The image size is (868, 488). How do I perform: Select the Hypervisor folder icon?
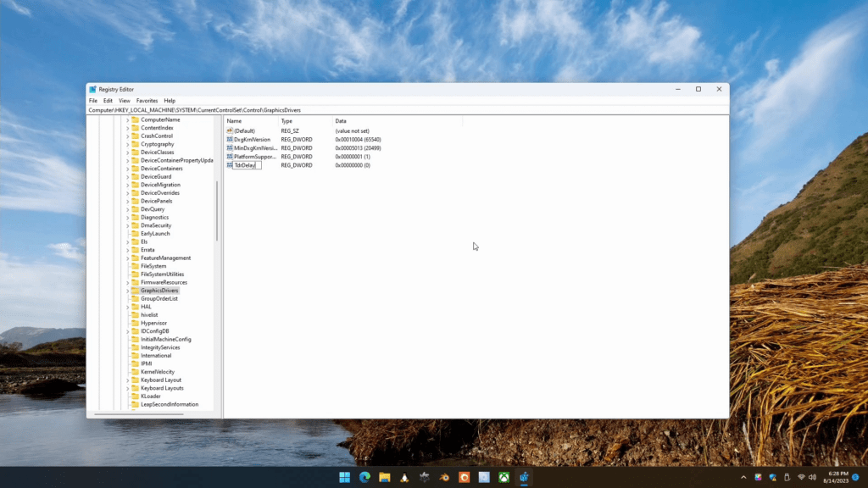coord(135,323)
